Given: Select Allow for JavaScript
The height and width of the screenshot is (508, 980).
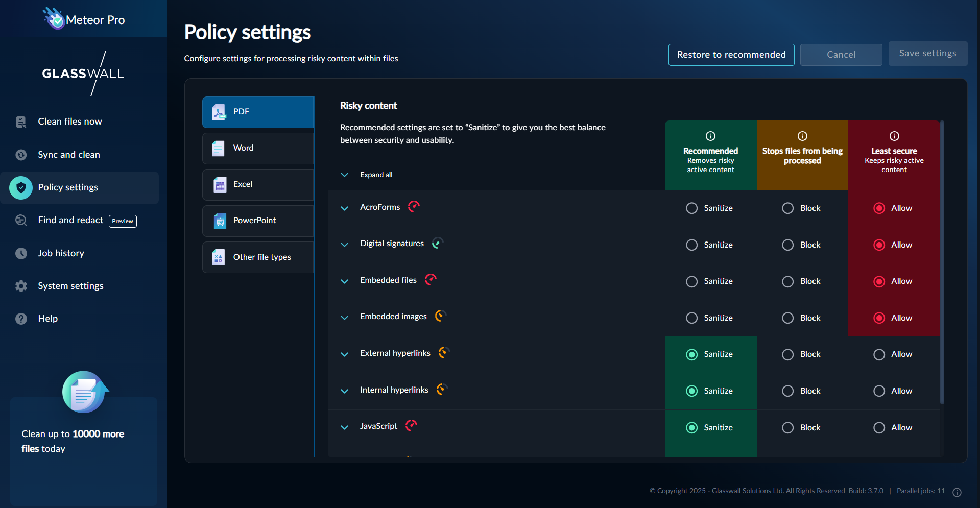Looking at the screenshot, I should click(879, 428).
